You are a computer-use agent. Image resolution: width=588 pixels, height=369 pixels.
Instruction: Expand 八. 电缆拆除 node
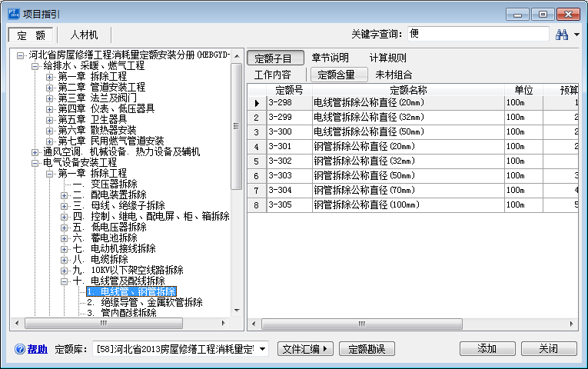64,260
